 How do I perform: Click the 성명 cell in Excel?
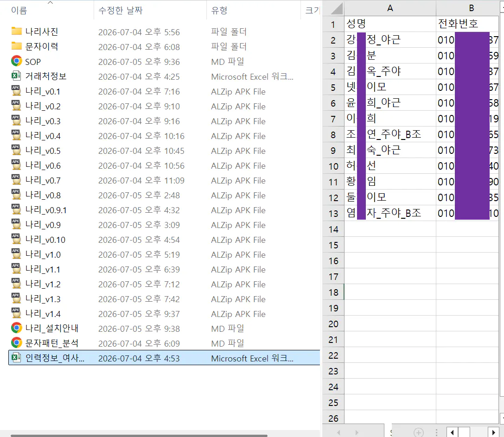pos(390,24)
